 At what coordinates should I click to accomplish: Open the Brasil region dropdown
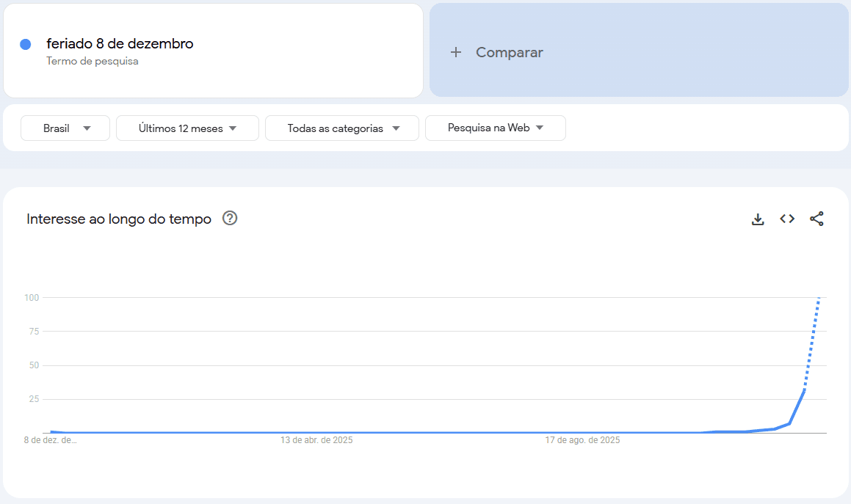pos(65,128)
